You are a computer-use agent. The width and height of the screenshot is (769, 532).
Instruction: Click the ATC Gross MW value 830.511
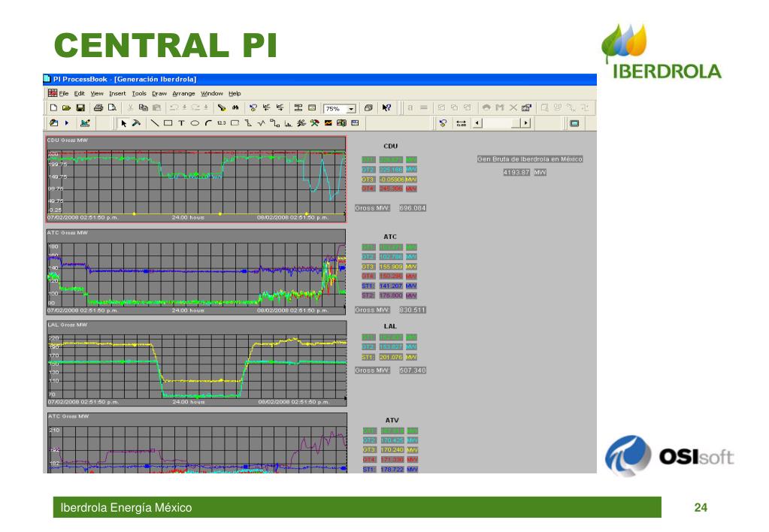click(x=413, y=310)
